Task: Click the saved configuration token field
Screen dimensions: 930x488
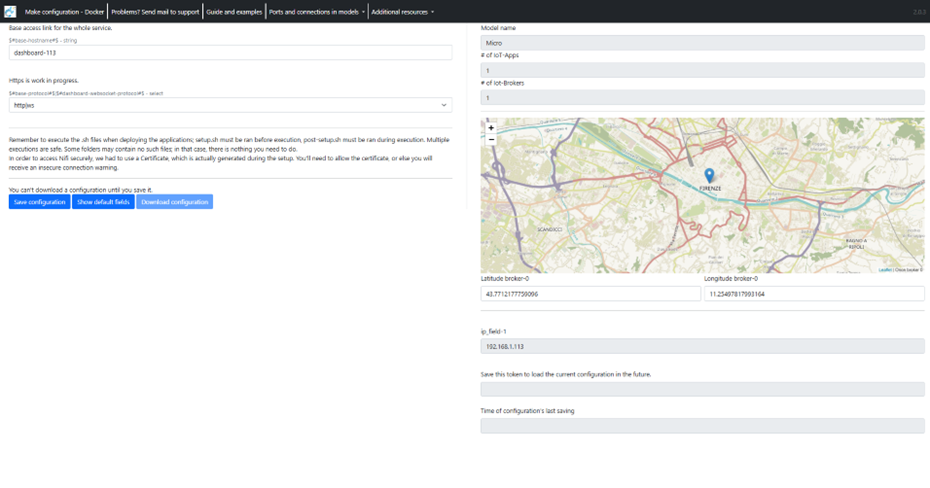Action: tap(702, 389)
